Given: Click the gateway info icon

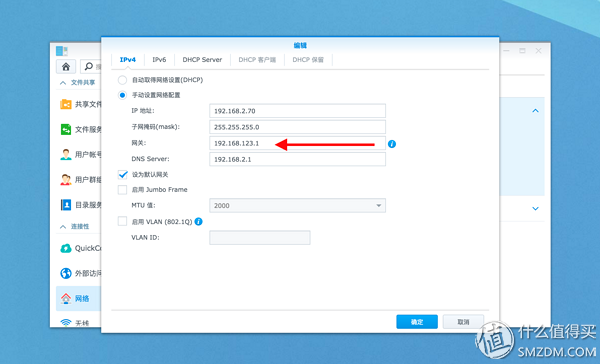Looking at the screenshot, I should [392, 144].
